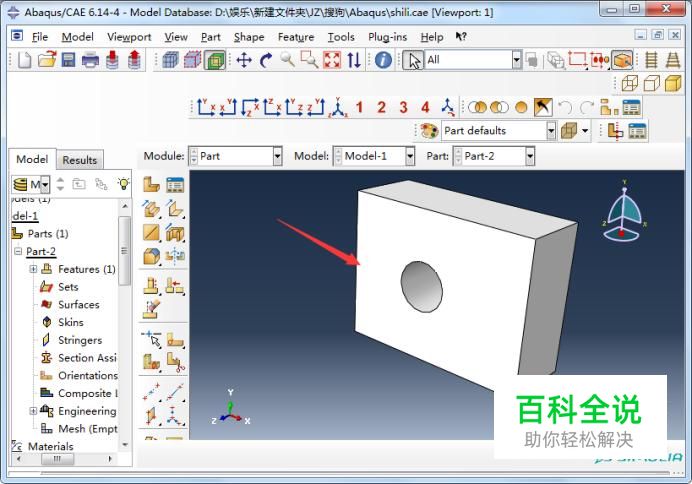
Task: Open the Module dropdown
Action: pyautogui.click(x=277, y=156)
